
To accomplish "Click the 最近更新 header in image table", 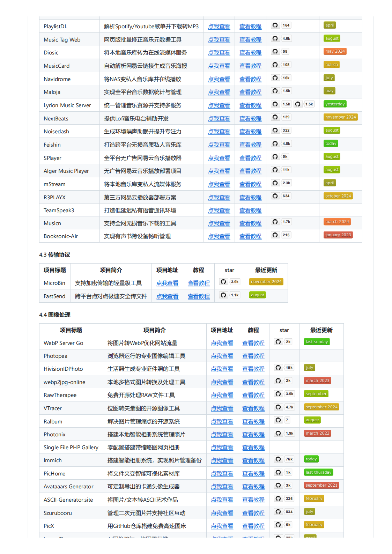I will 321,330.
